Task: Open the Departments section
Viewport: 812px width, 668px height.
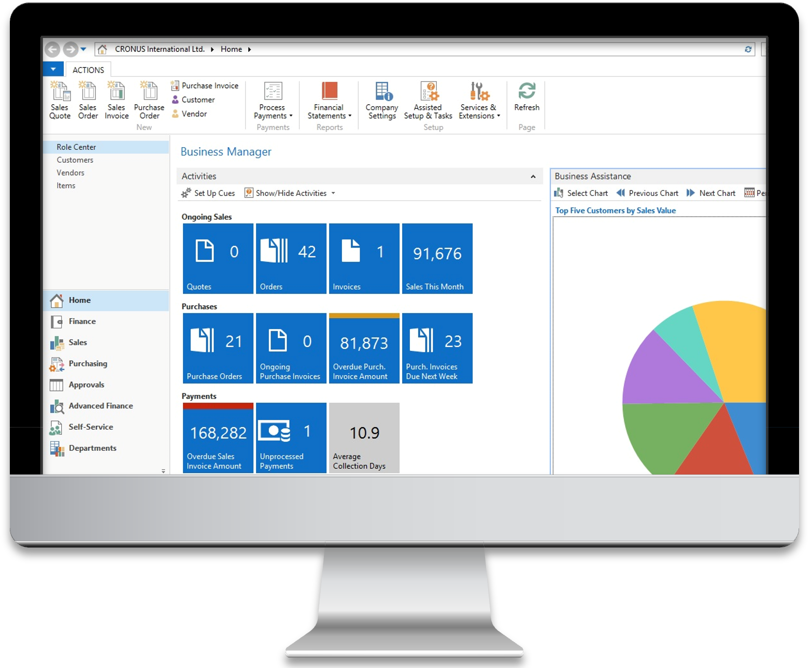Action: tap(106, 448)
